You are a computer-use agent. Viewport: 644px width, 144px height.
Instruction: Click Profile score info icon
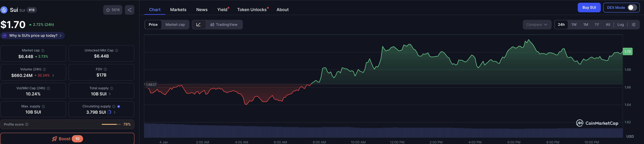click(x=27, y=124)
